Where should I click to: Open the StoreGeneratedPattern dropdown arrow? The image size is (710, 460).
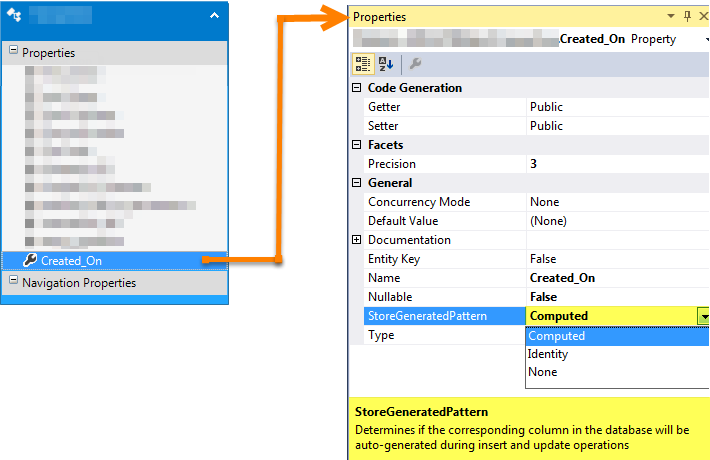coord(703,316)
